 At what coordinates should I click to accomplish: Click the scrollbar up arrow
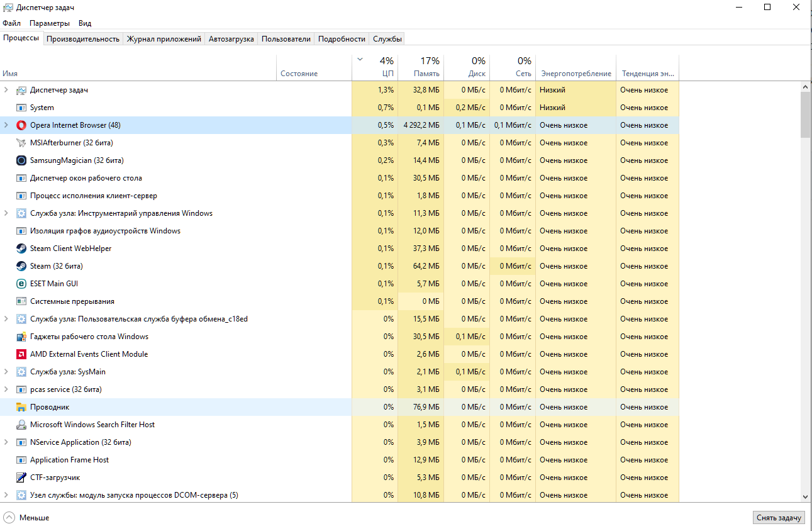pyautogui.click(x=806, y=86)
